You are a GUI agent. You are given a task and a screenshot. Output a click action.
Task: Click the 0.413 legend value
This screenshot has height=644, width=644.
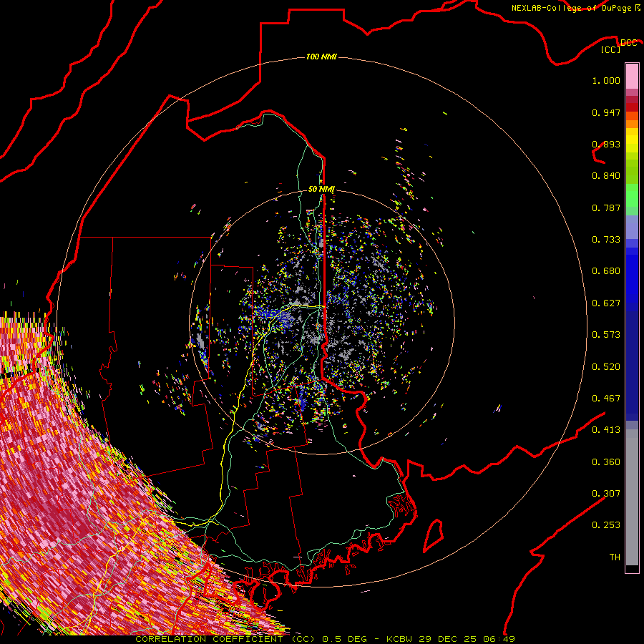pos(606,430)
